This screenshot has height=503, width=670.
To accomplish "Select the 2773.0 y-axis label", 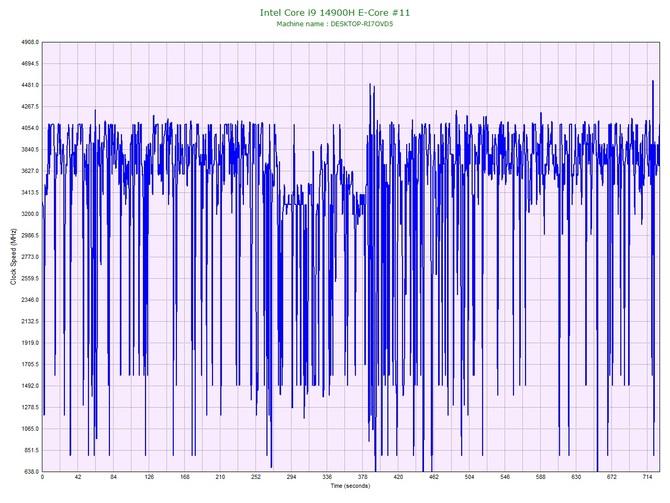I will [30, 257].
